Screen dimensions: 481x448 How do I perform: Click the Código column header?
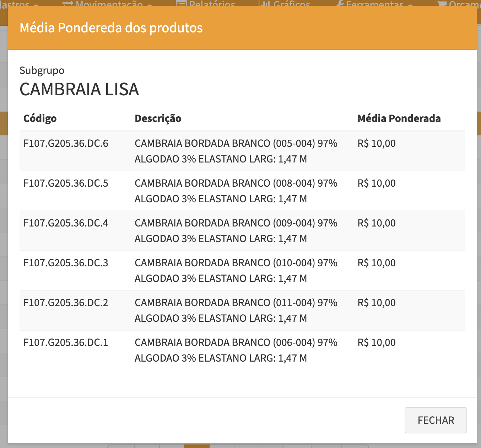click(40, 118)
